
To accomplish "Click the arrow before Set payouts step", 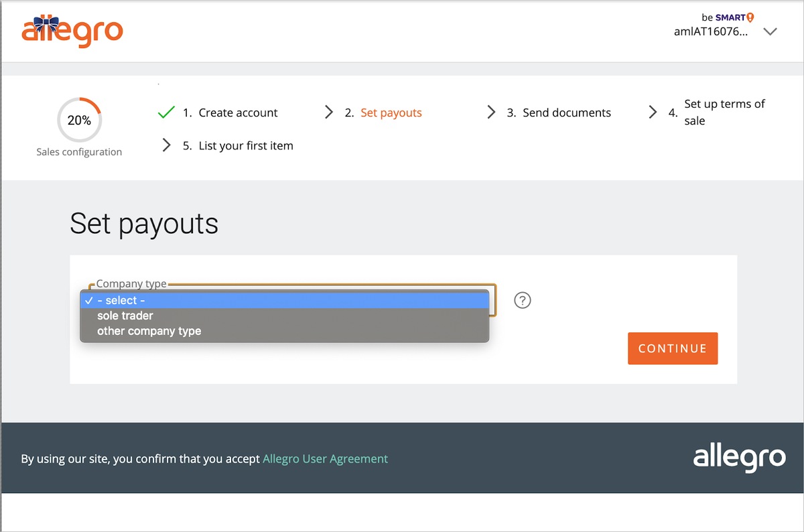I will coord(329,113).
